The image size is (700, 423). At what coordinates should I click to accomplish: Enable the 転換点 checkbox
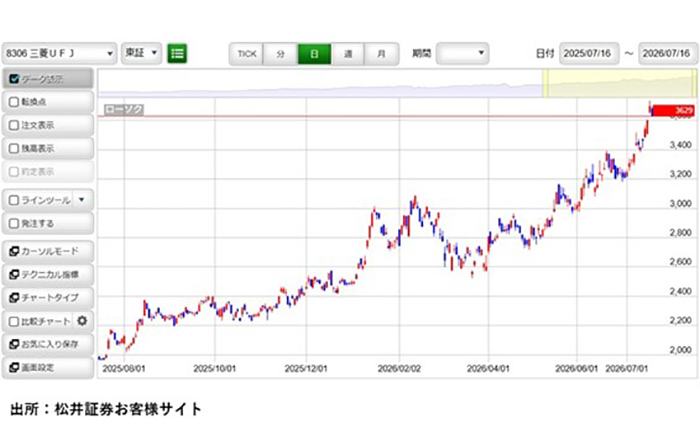tap(14, 102)
